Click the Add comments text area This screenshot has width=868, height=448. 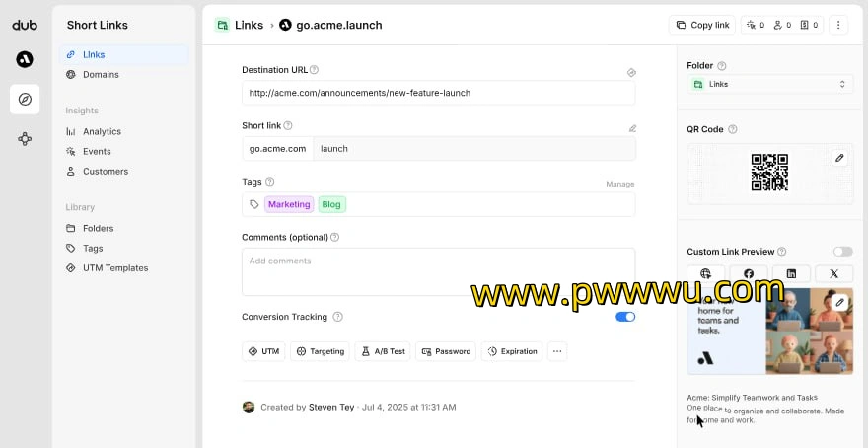438,271
